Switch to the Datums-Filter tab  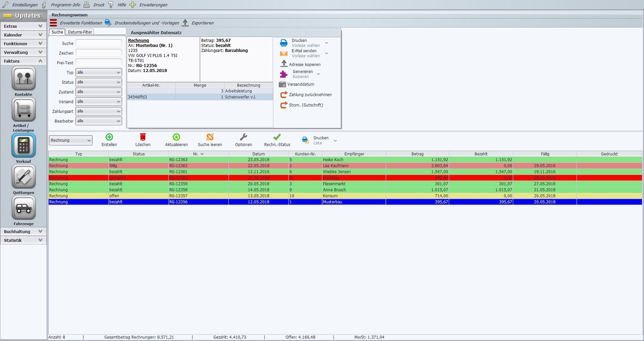click(x=80, y=32)
